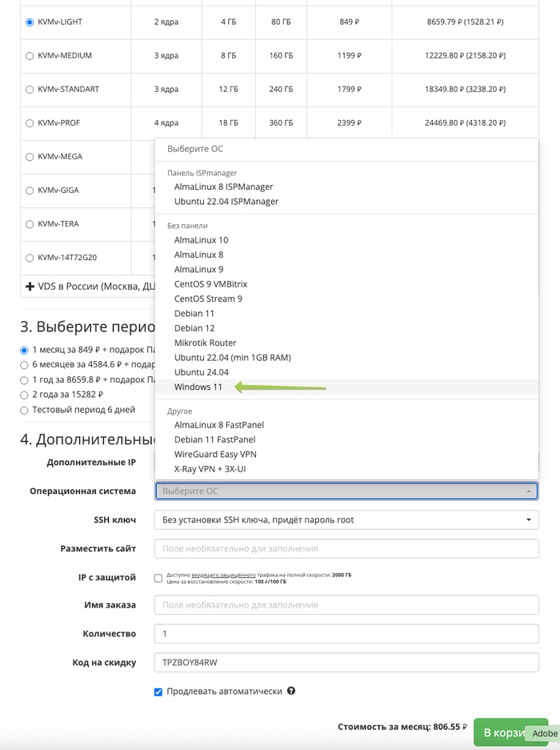Pick Windows 11 from the OS list
Image resolution: width=560 pixels, height=750 pixels.
tap(198, 387)
